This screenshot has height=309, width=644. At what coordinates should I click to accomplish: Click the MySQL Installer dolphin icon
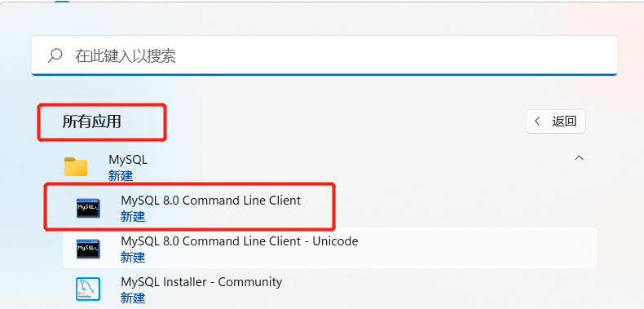(88, 289)
